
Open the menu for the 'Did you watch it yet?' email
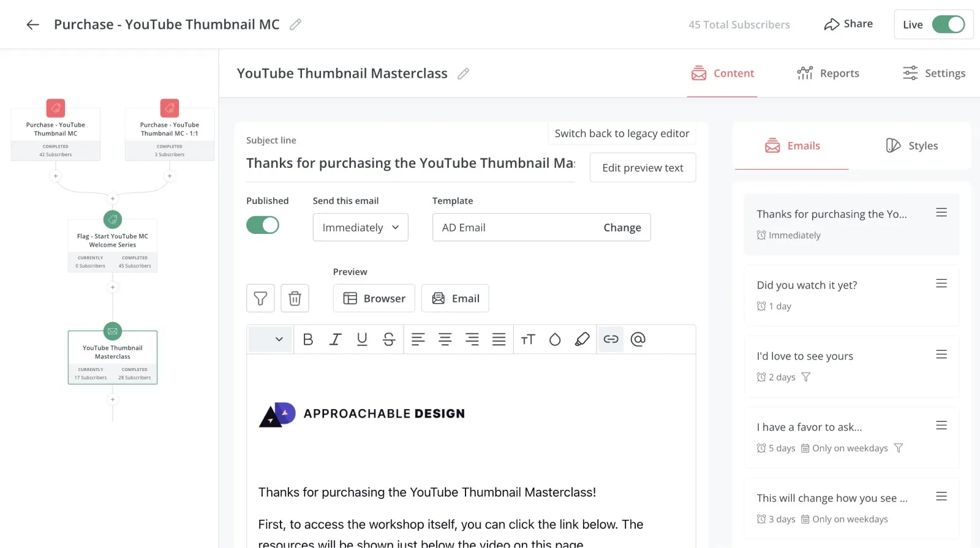941,283
